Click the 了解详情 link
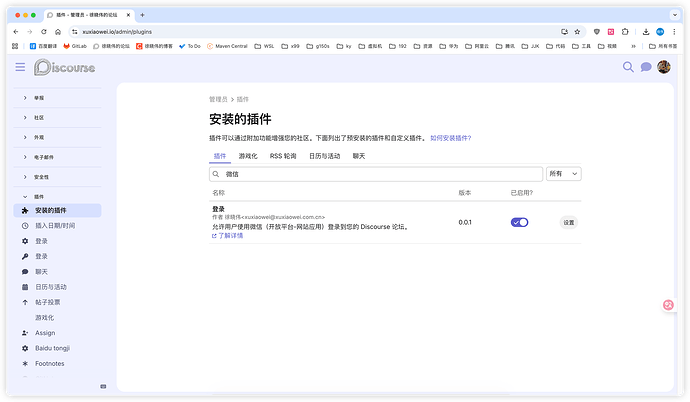This screenshot has height=402, width=690. pos(230,235)
